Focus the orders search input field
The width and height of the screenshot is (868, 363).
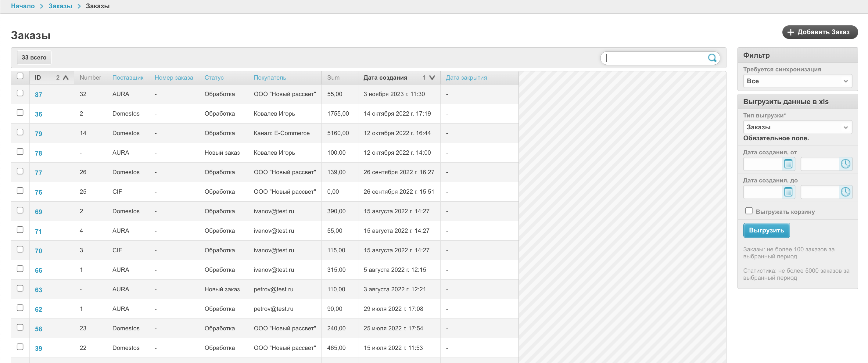654,58
